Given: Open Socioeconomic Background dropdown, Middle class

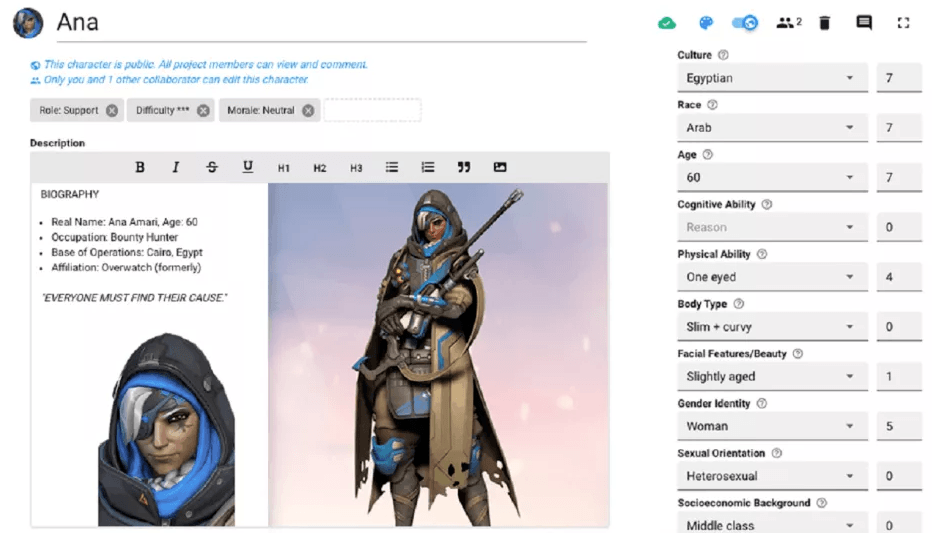Looking at the screenshot, I should pyautogui.click(x=772, y=524).
